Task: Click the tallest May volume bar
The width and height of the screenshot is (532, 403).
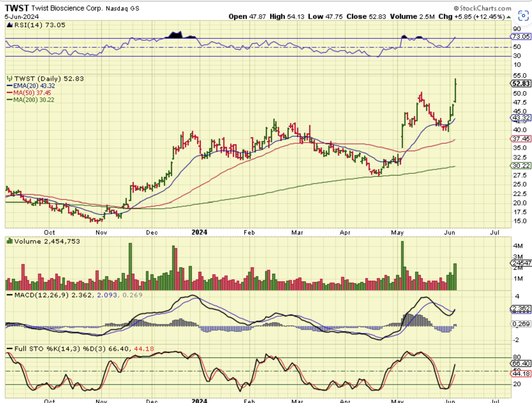Action: click(402, 265)
